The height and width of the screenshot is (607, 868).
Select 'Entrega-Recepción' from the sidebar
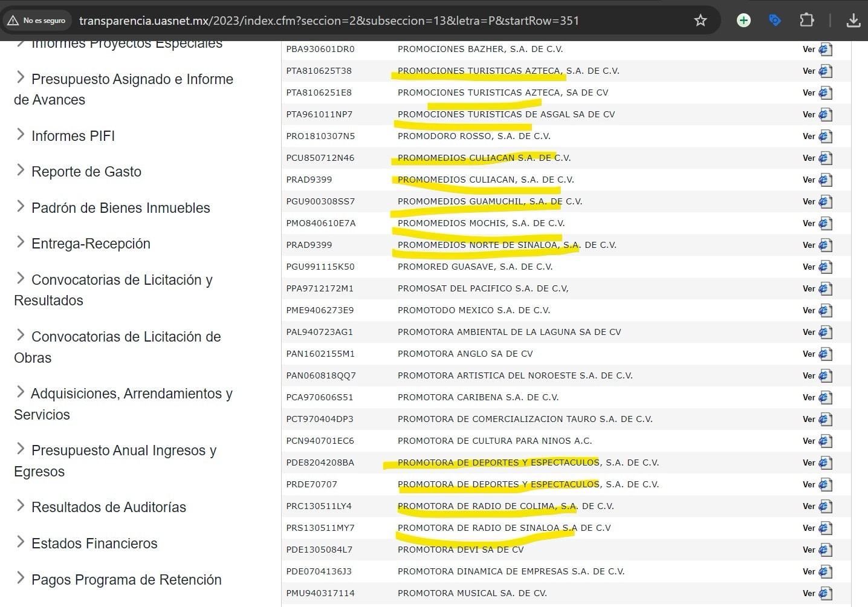[x=90, y=243]
